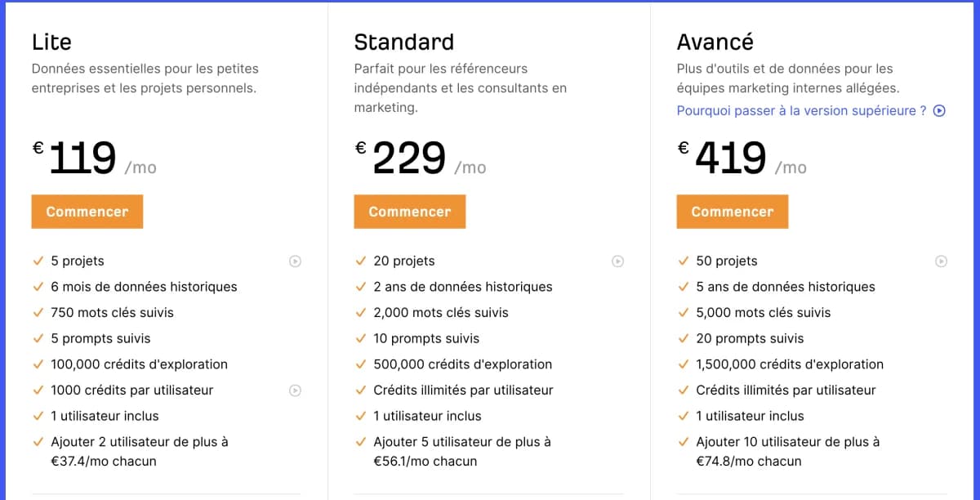Select the "Avancé" plan heading
Image resolution: width=980 pixels, height=500 pixels.
tap(715, 41)
